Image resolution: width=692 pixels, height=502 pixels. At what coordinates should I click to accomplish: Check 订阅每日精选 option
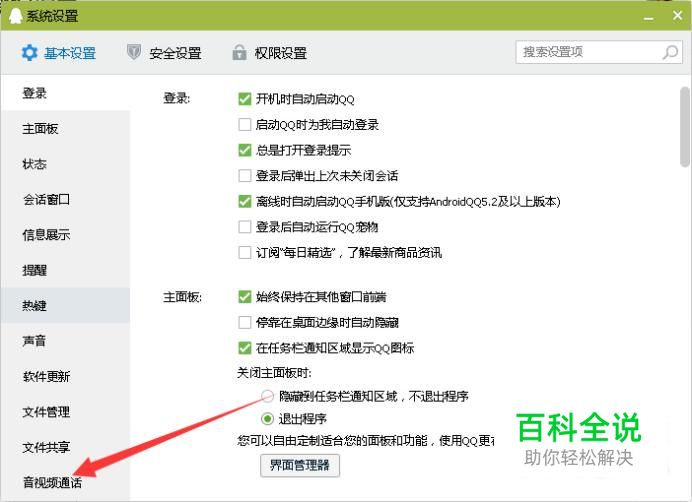click(x=244, y=253)
